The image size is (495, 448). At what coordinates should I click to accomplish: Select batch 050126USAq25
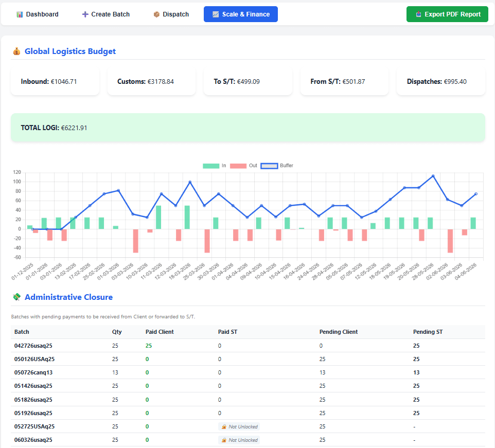tap(34, 359)
